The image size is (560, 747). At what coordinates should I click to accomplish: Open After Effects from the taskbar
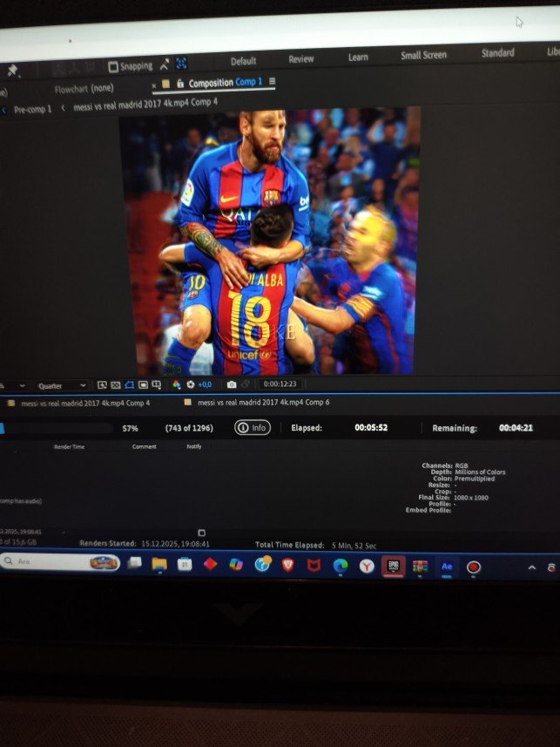[x=447, y=566]
